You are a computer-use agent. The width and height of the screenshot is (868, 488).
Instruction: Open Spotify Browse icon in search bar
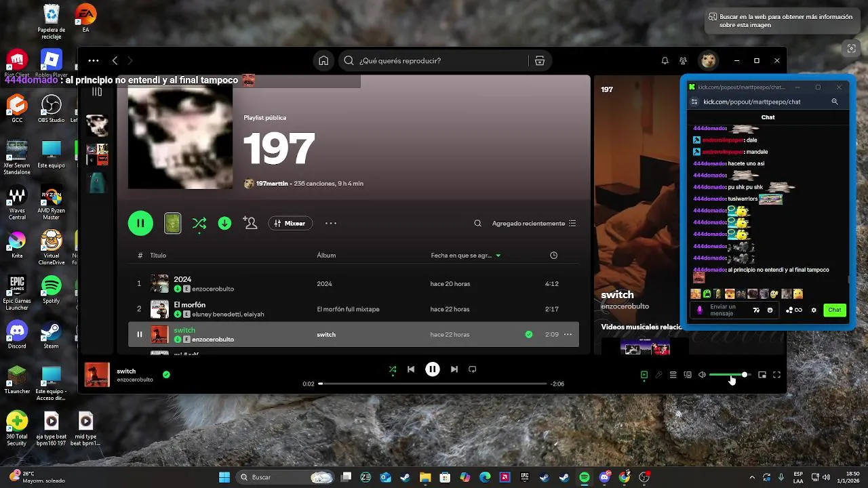coord(540,61)
